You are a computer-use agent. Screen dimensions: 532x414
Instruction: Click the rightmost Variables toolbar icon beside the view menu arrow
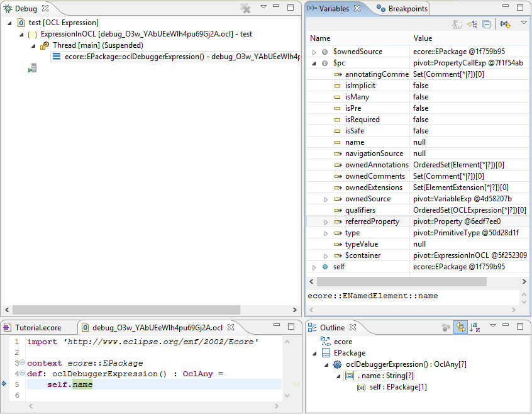[x=506, y=24]
